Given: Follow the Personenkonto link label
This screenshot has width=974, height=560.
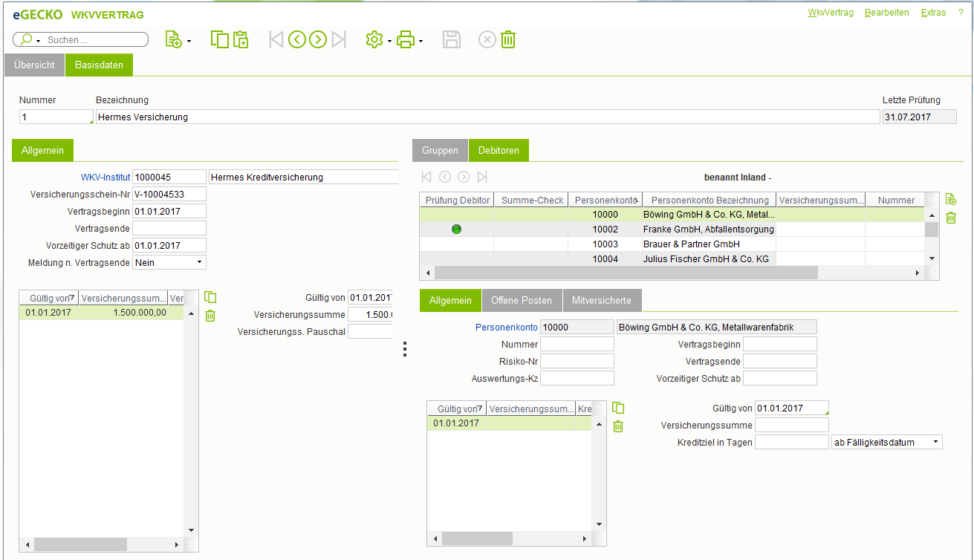Looking at the screenshot, I should tap(507, 328).
